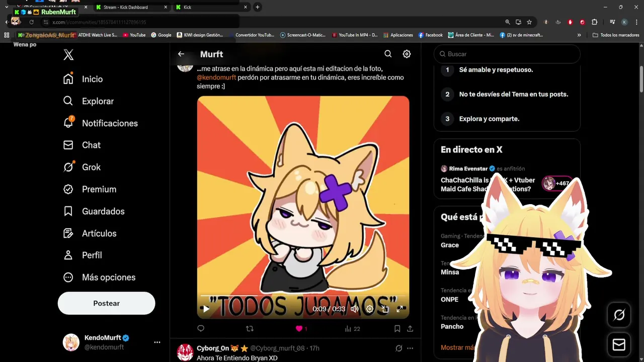
Task: Open the Premium page
Action: coord(90,189)
